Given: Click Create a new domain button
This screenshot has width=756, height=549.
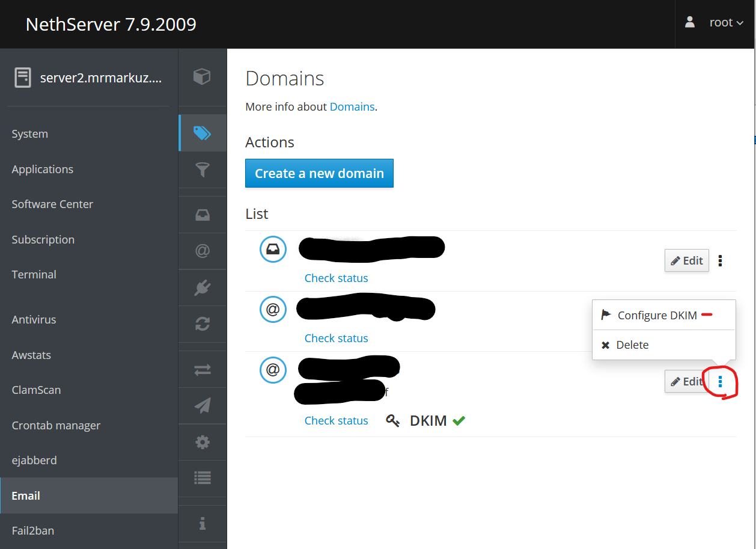Looking at the screenshot, I should pyautogui.click(x=319, y=173).
